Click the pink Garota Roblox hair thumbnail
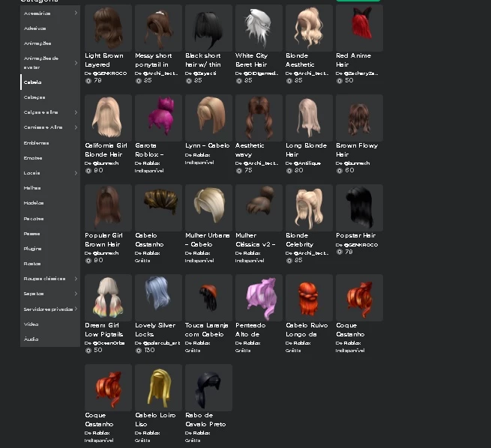The height and width of the screenshot is (448, 491). 158,118
